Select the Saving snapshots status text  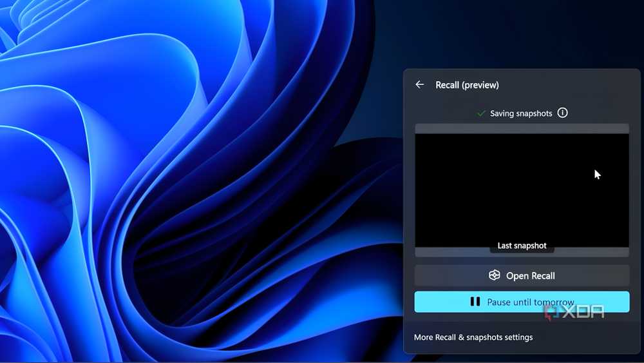point(521,113)
